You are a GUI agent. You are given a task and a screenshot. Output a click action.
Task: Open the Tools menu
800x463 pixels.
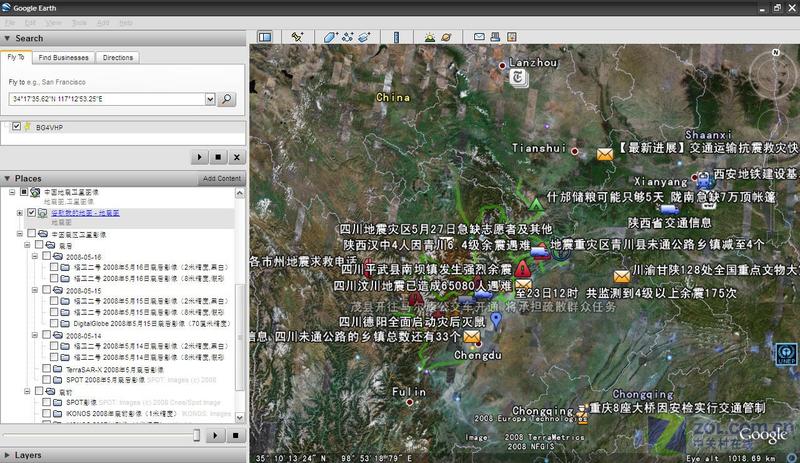tap(79, 23)
